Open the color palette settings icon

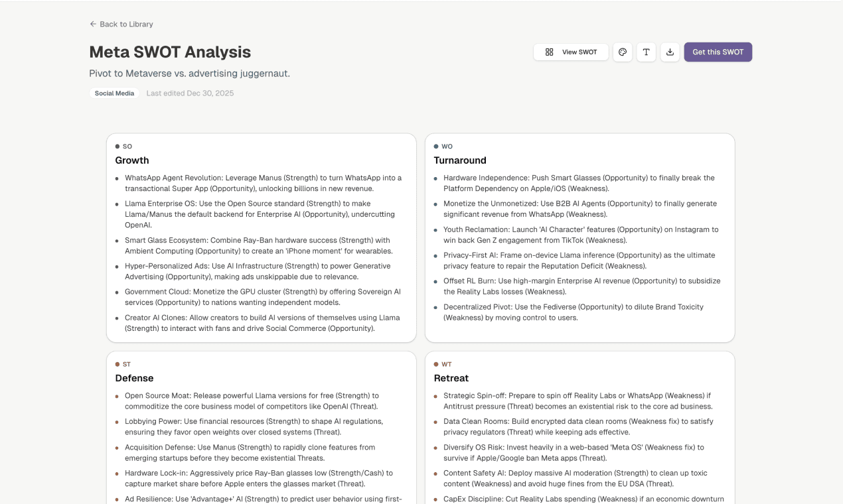(622, 52)
